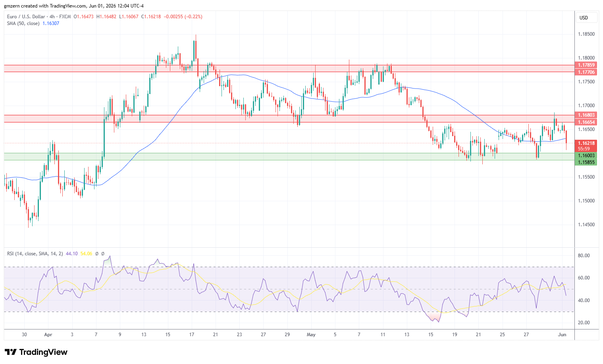Click the 1.17500 price axis tick
603x364 pixels.
coord(586,82)
